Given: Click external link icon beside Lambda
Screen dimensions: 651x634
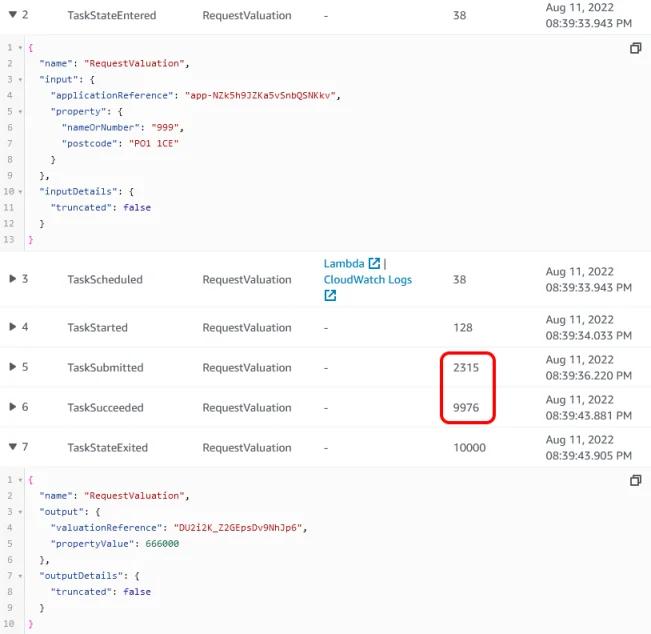Looking at the screenshot, I should [374, 263].
